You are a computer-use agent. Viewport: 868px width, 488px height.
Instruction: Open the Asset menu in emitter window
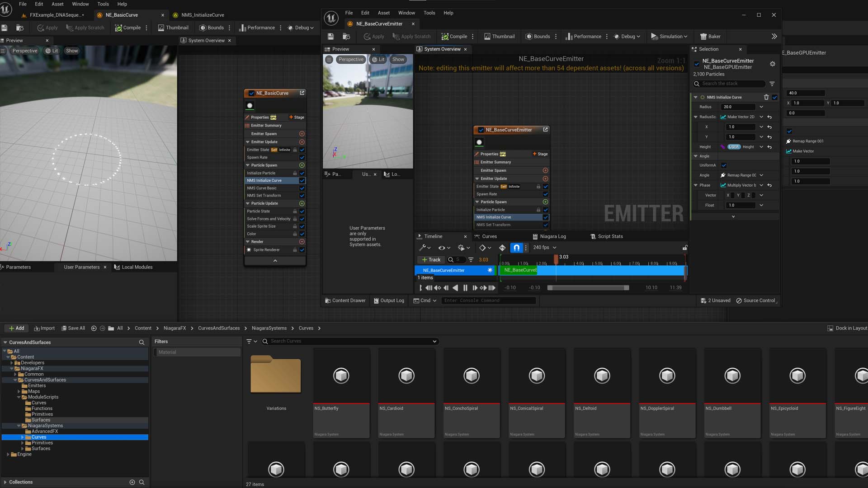click(x=383, y=13)
